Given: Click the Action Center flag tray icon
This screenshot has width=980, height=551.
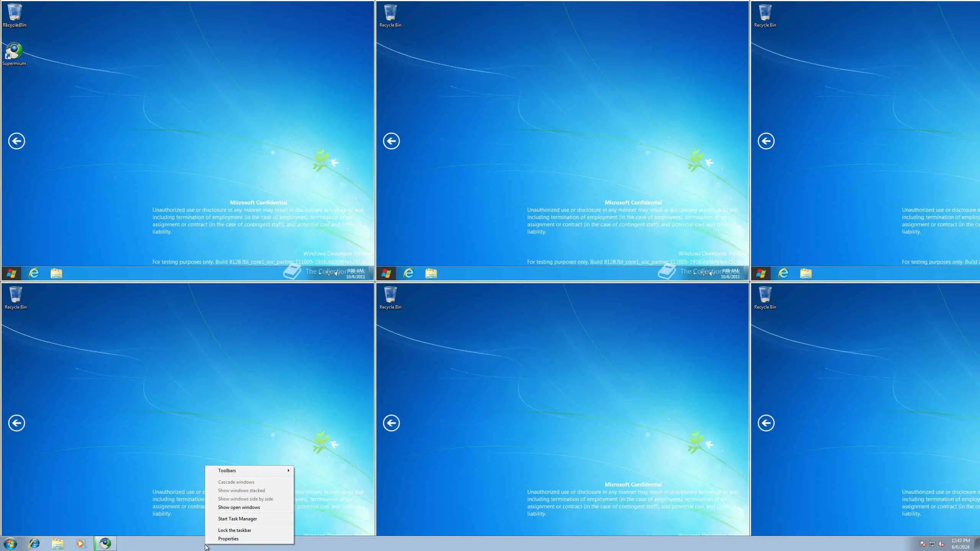Looking at the screenshot, I should click(x=923, y=544).
